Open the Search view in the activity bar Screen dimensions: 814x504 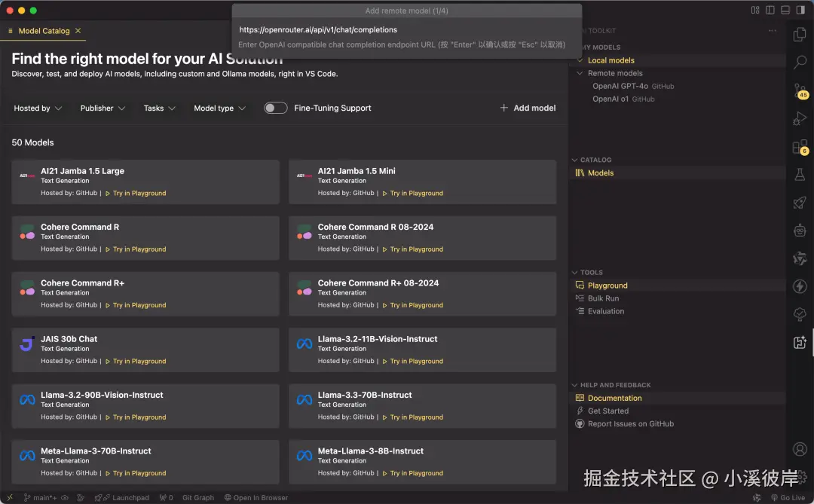(800, 63)
